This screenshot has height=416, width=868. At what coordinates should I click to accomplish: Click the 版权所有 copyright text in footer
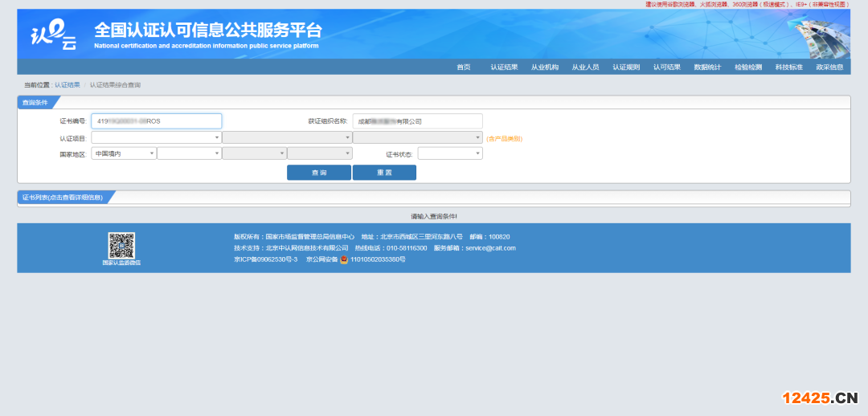pos(294,236)
